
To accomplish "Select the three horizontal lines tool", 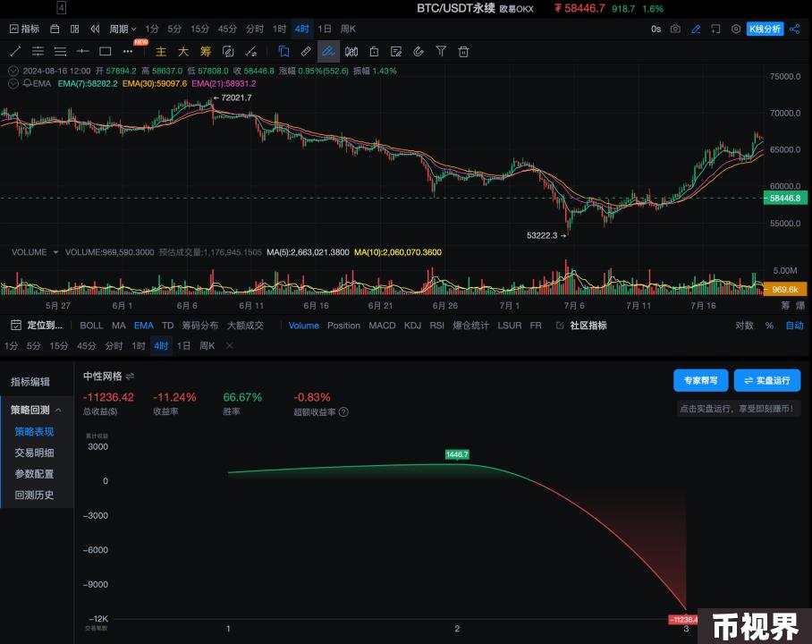I will [60, 51].
